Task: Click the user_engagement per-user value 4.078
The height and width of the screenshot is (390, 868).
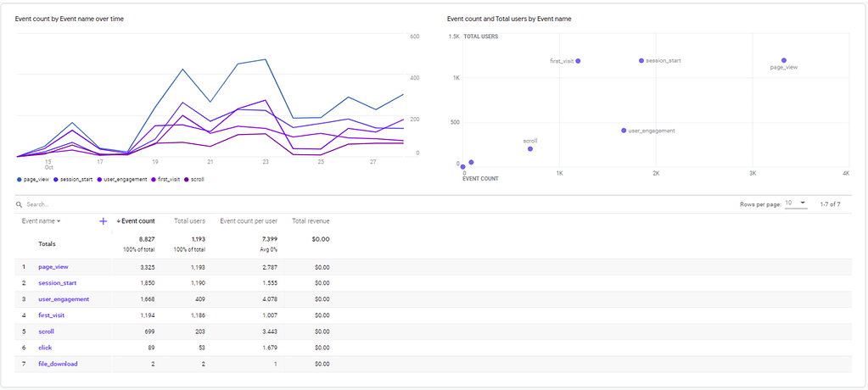Action: tap(270, 299)
